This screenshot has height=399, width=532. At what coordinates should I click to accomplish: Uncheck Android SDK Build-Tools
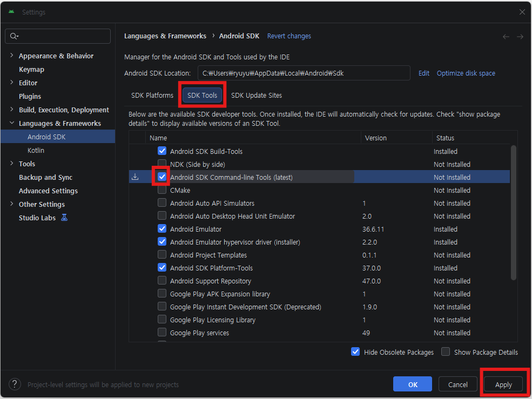pyautogui.click(x=162, y=151)
